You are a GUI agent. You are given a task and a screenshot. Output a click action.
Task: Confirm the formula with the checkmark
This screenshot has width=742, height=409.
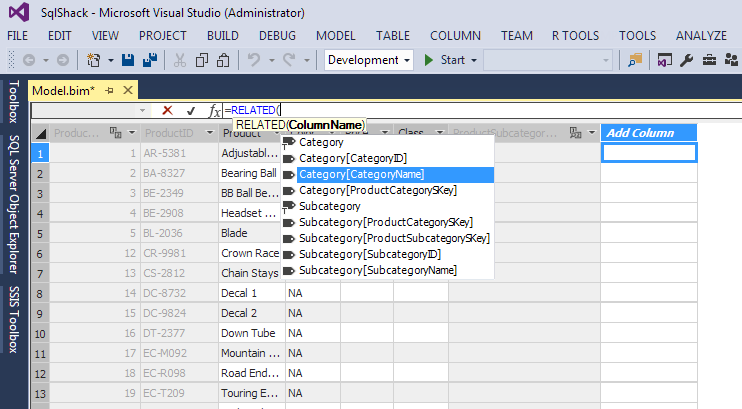[191, 110]
